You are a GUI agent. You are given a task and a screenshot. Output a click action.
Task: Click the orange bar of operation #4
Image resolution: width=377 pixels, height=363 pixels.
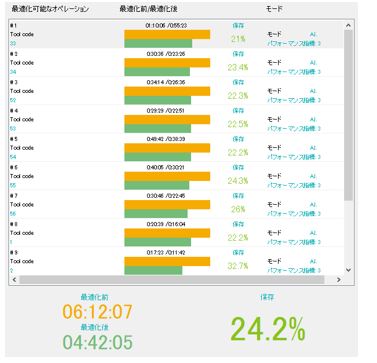pyautogui.click(x=167, y=119)
